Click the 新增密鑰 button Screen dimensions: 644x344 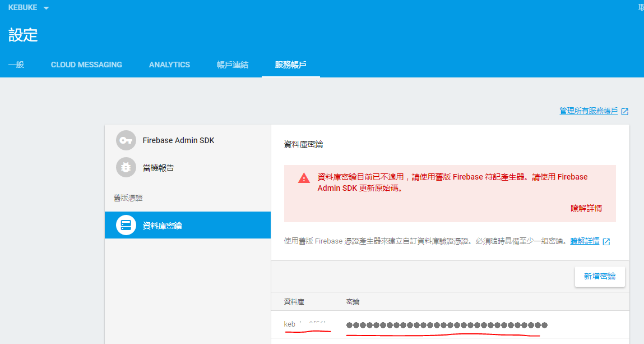tap(600, 276)
